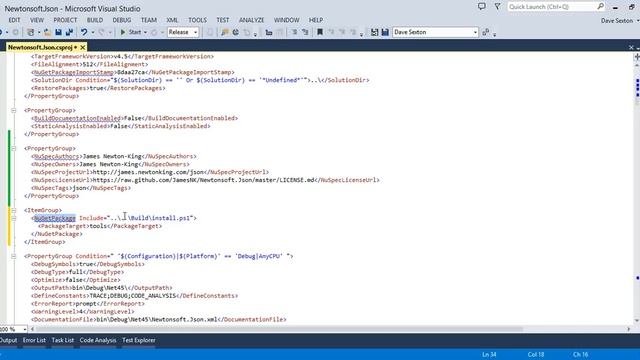640x360 pixels.
Task: Click the DefineConstants TRACE;DEBUG;CODE_ANALYSIS value
Action: click(x=133, y=296)
